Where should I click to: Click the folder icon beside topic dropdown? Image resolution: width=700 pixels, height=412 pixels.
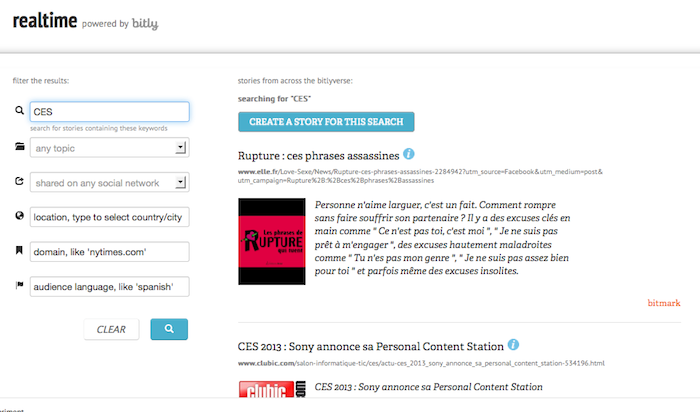click(19, 147)
